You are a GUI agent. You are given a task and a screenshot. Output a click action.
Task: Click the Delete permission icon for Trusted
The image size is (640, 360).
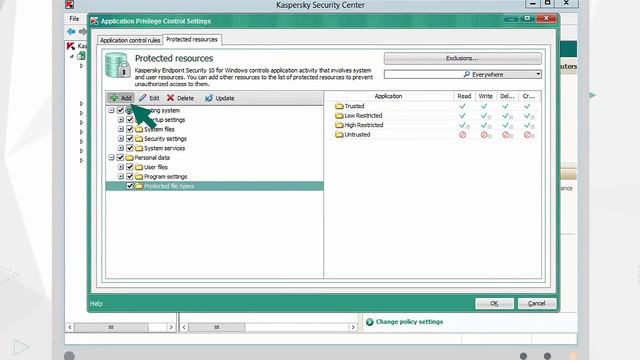click(x=505, y=106)
